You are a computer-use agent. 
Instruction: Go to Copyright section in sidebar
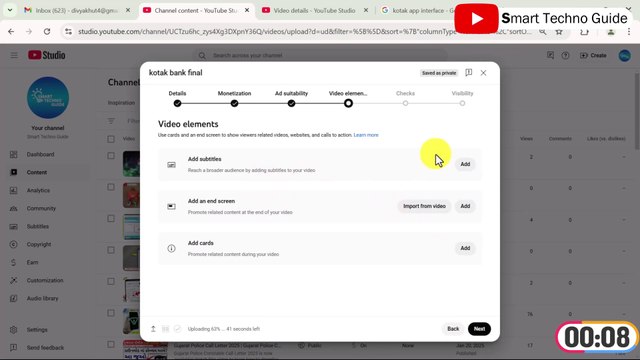[x=39, y=244]
